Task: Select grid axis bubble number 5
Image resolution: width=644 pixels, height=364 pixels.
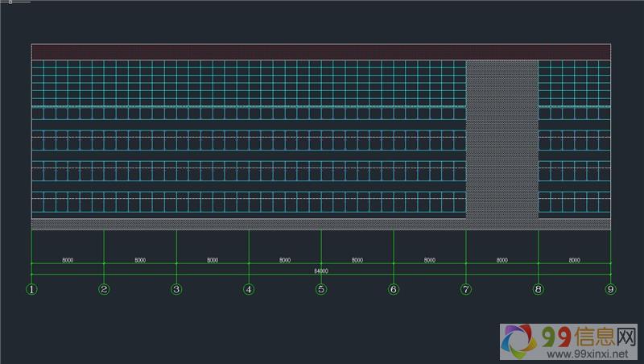Action: click(321, 289)
